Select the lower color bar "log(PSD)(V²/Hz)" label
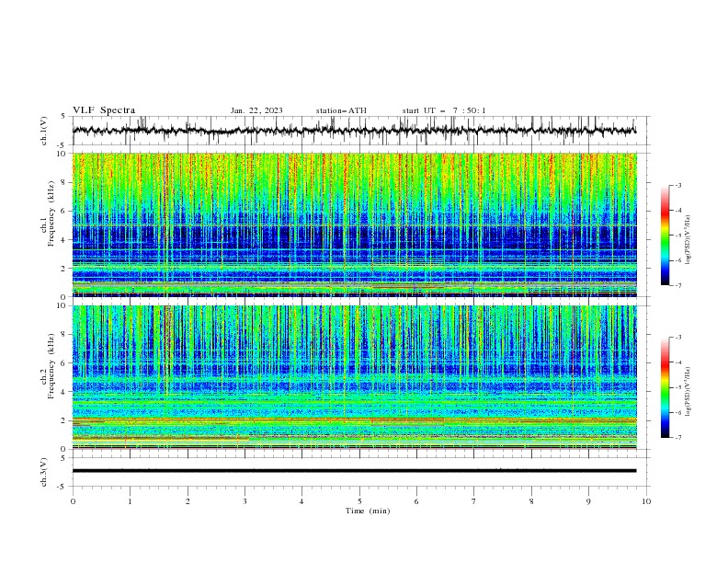 688,392
